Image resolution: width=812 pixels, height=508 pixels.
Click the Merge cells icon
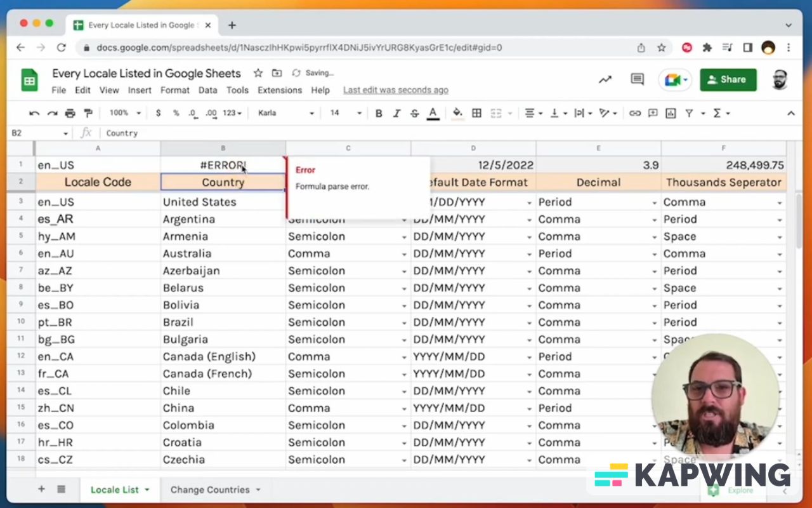[496, 113]
